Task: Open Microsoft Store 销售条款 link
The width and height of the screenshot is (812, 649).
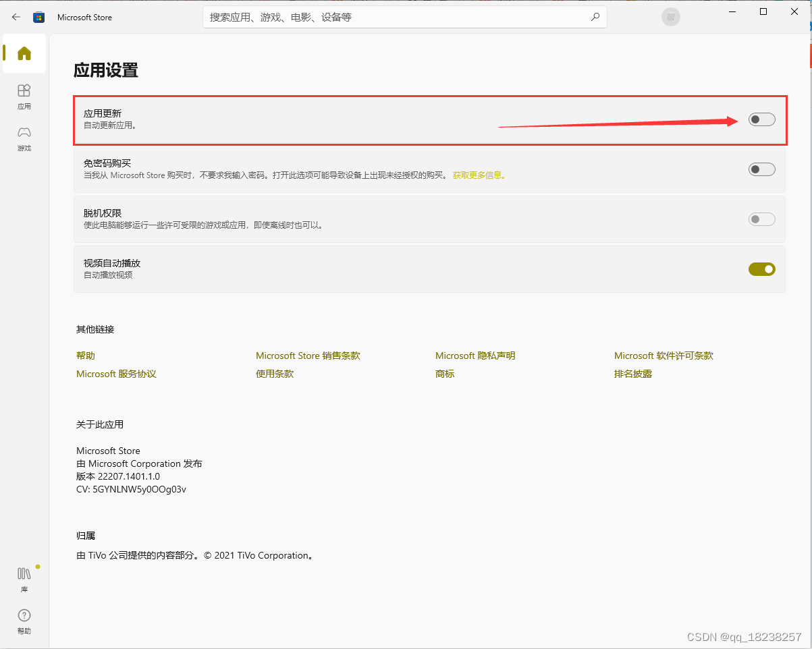Action: (x=308, y=356)
